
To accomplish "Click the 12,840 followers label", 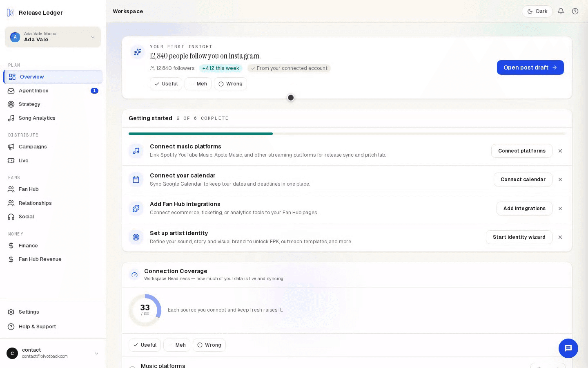I will click(x=172, y=68).
